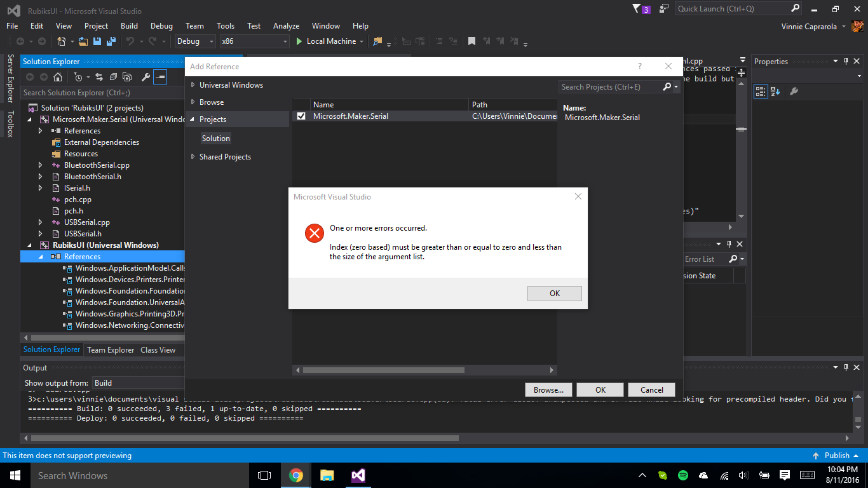Image resolution: width=868 pixels, height=488 pixels.
Task: Select USBSerial.h in Solution Explorer
Action: pyautogui.click(x=83, y=234)
